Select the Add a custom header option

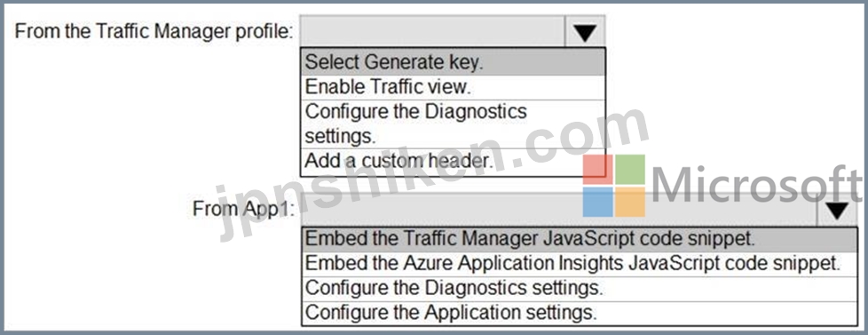pos(453,162)
